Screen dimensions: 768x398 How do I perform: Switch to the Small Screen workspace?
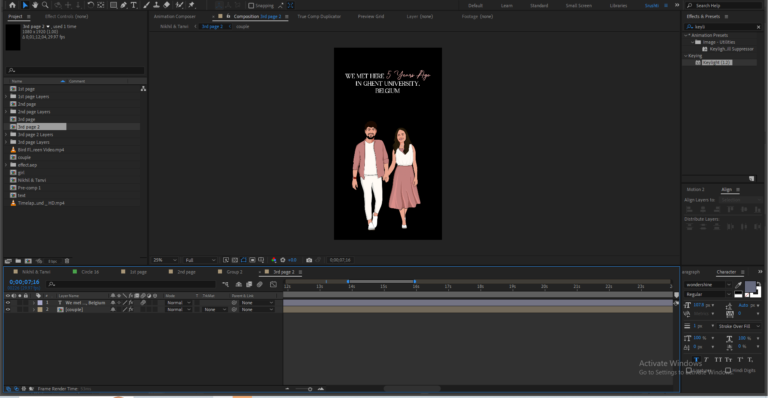pos(578,5)
